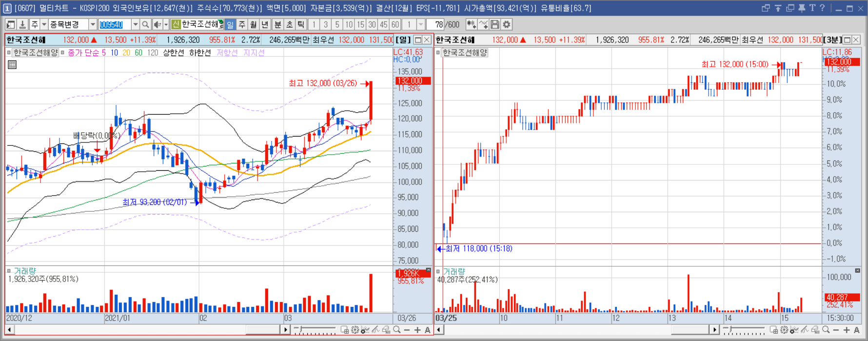Click the move-to-top arrow icon in title bar
Viewport: 868px width, 341px height.
pos(778,8)
